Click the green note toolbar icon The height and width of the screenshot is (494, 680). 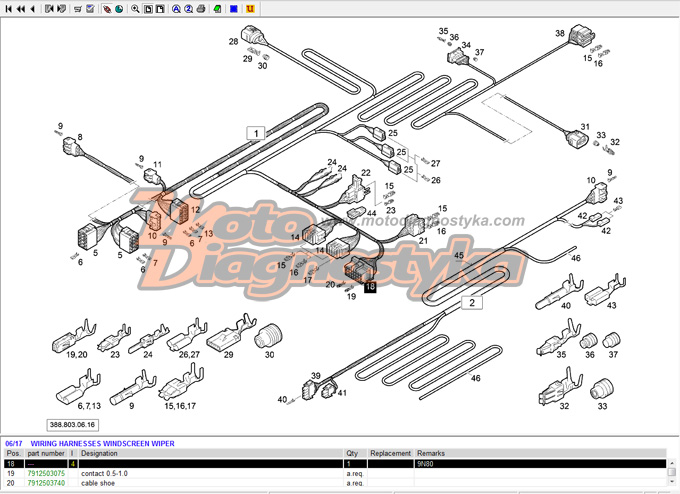pyautogui.click(x=217, y=9)
